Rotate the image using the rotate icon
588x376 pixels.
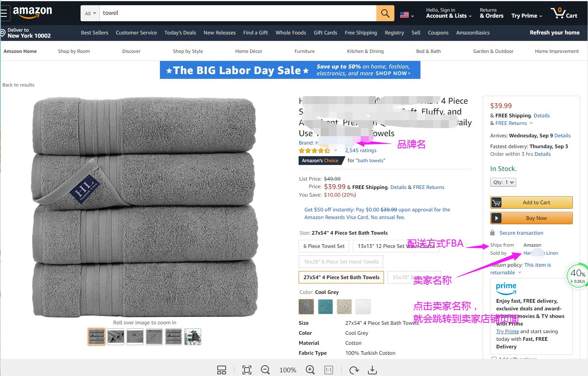pos(354,370)
